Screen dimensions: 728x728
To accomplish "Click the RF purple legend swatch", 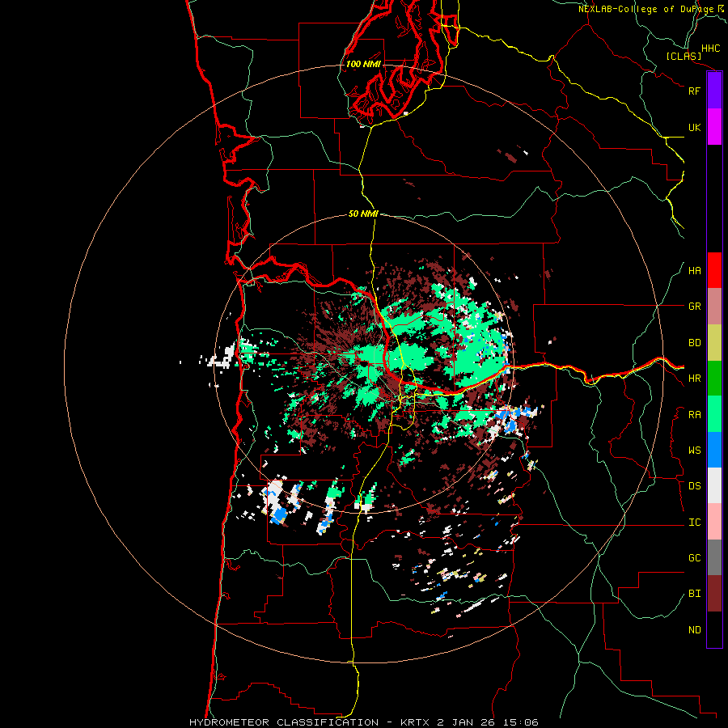I will coord(714,91).
